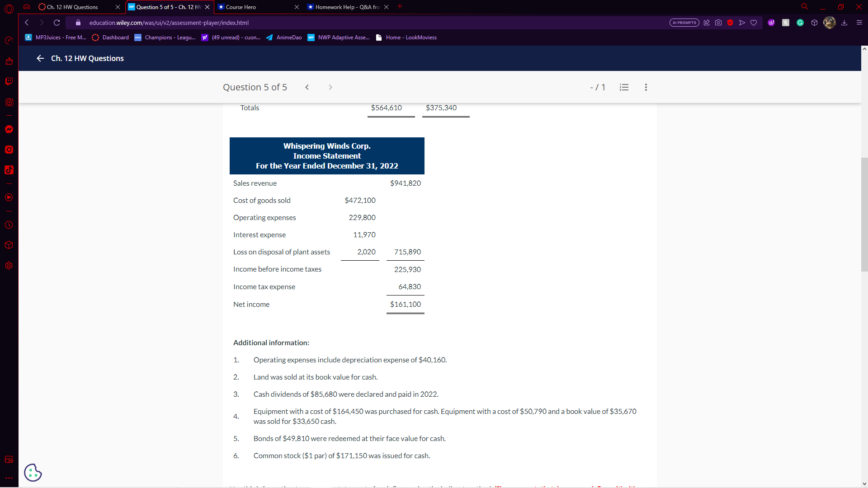Open the question list icon
Viewport: 868px width, 488px height.
pos(624,87)
